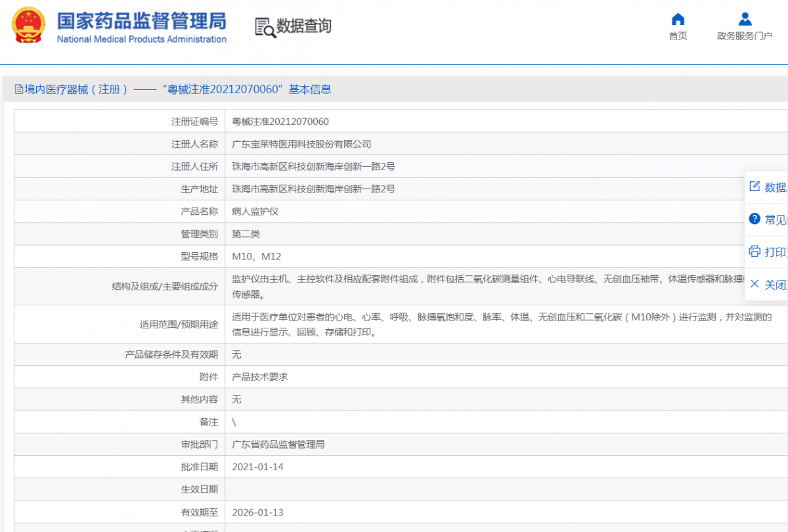The height and width of the screenshot is (532, 788).
Task: Open the 首页 home link
Action: 678,36
